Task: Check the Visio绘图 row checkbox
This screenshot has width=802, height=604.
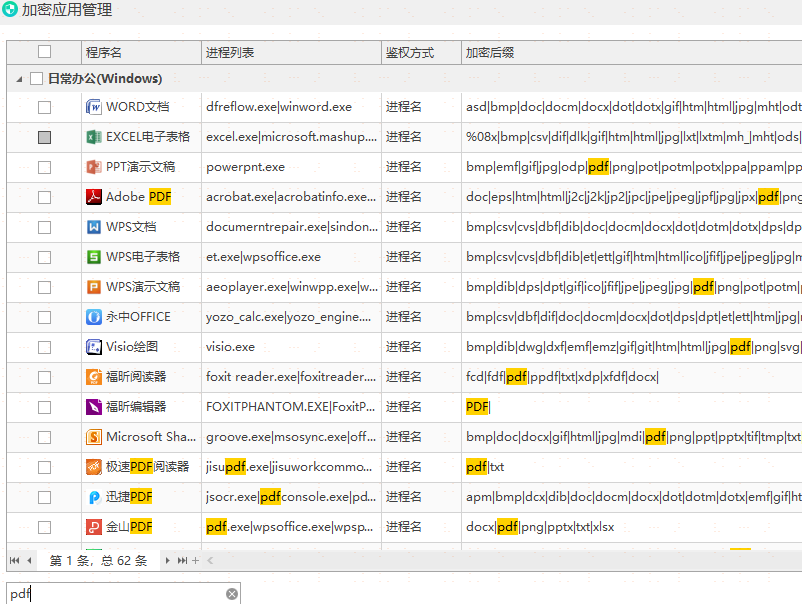Action: pyautogui.click(x=44, y=347)
